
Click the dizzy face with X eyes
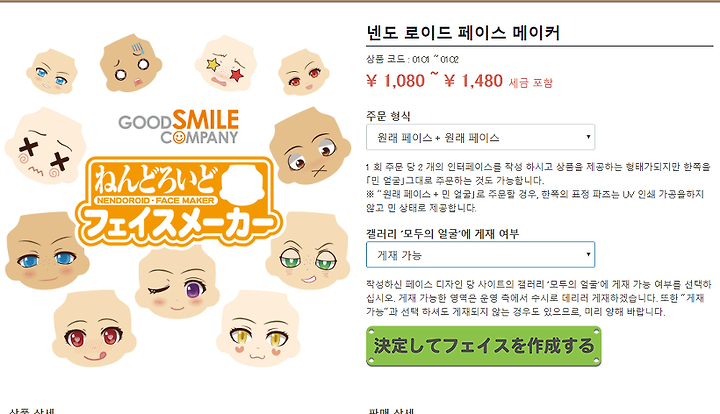click(45, 146)
